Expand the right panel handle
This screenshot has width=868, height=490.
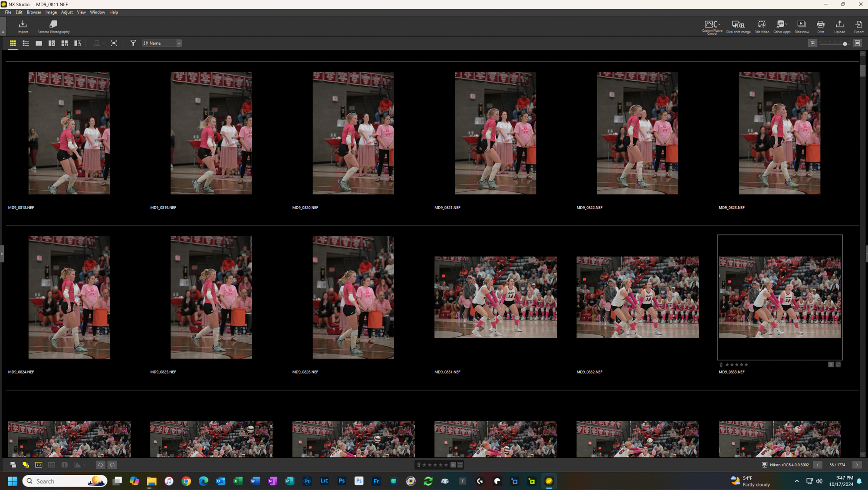[866, 254]
